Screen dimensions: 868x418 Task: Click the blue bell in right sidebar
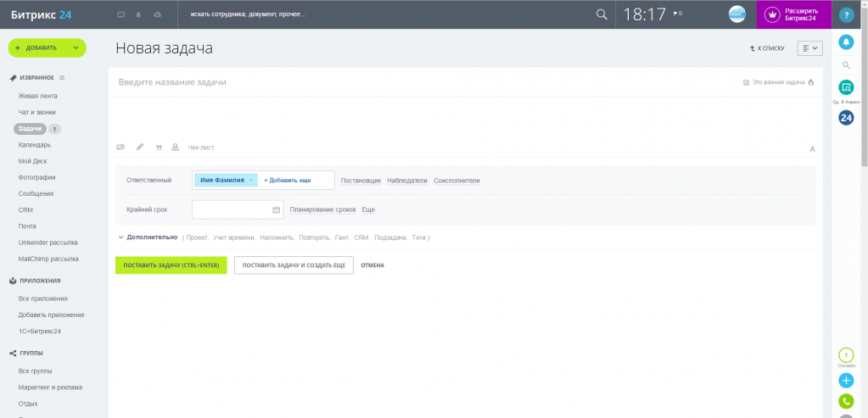(846, 42)
